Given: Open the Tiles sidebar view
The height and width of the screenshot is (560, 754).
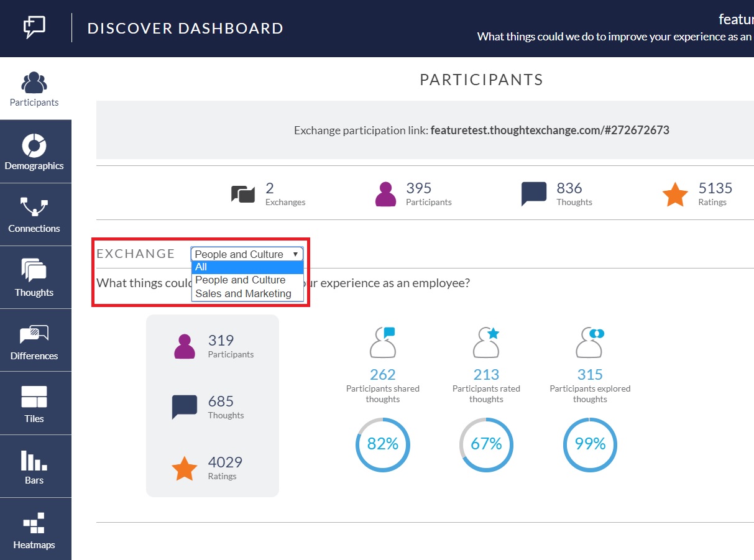Looking at the screenshot, I should click(x=34, y=403).
